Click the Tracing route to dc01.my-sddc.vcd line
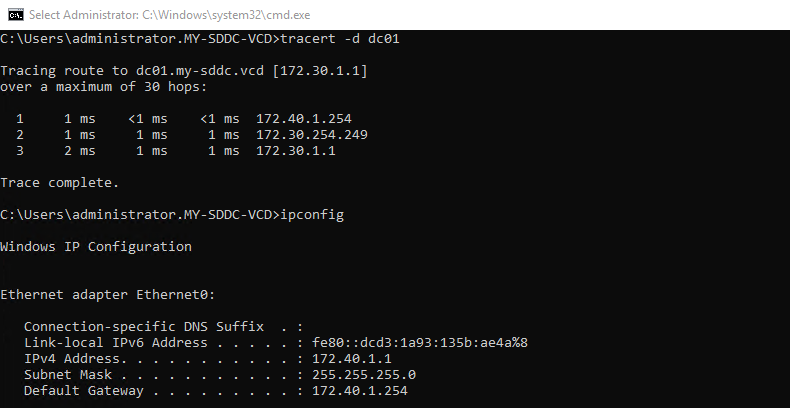 (x=184, y=71)
